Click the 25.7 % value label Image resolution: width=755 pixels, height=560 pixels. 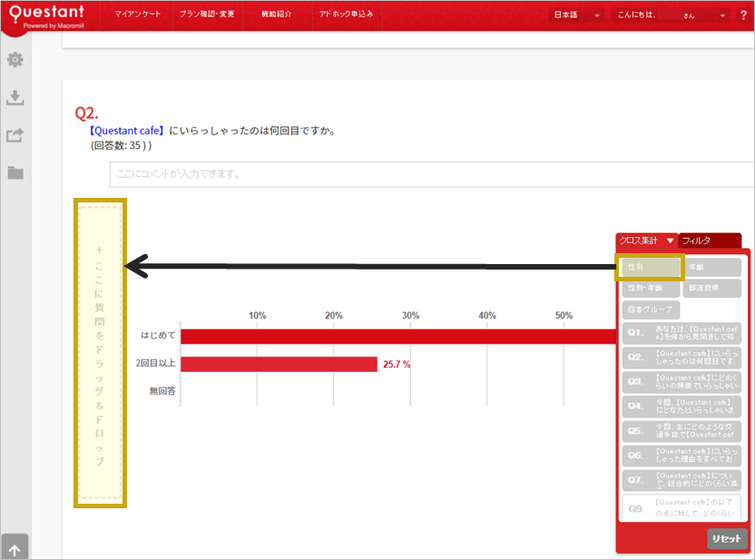click(x=397, y=365)
